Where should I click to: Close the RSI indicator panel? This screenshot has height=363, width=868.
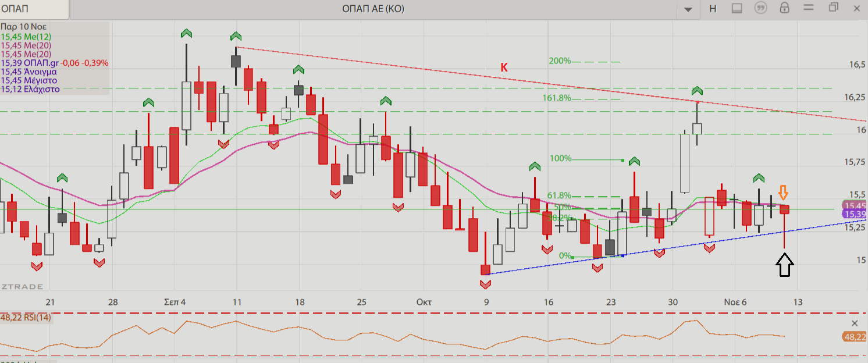click(855, 323)
